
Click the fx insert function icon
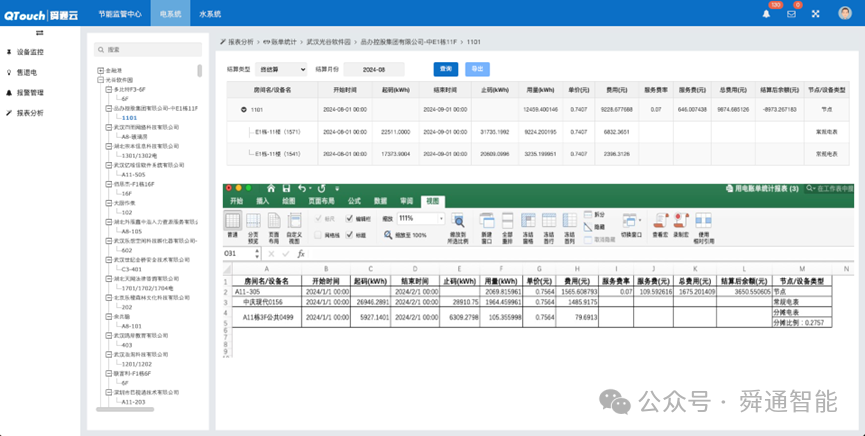pos(301,254)
